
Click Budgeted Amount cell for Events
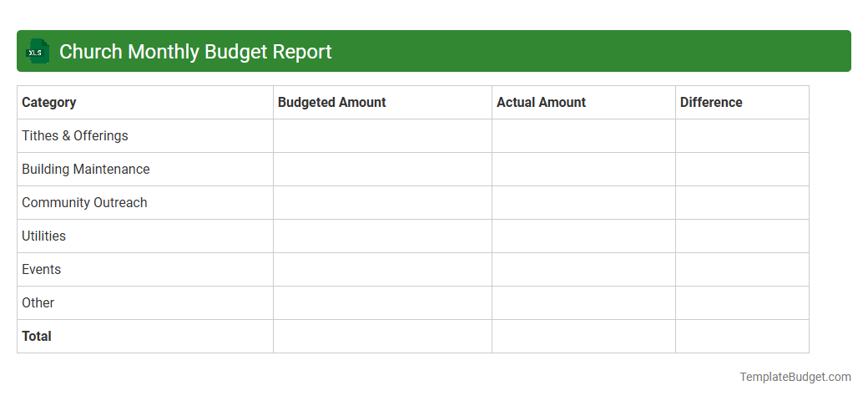[x=382, y=269]
